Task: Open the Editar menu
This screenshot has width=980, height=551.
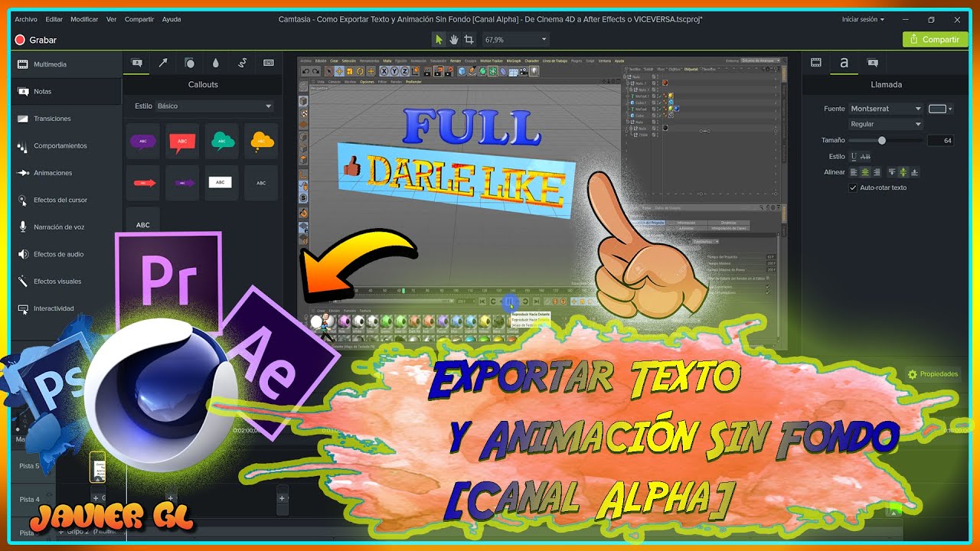Action: tap(54, 19)
